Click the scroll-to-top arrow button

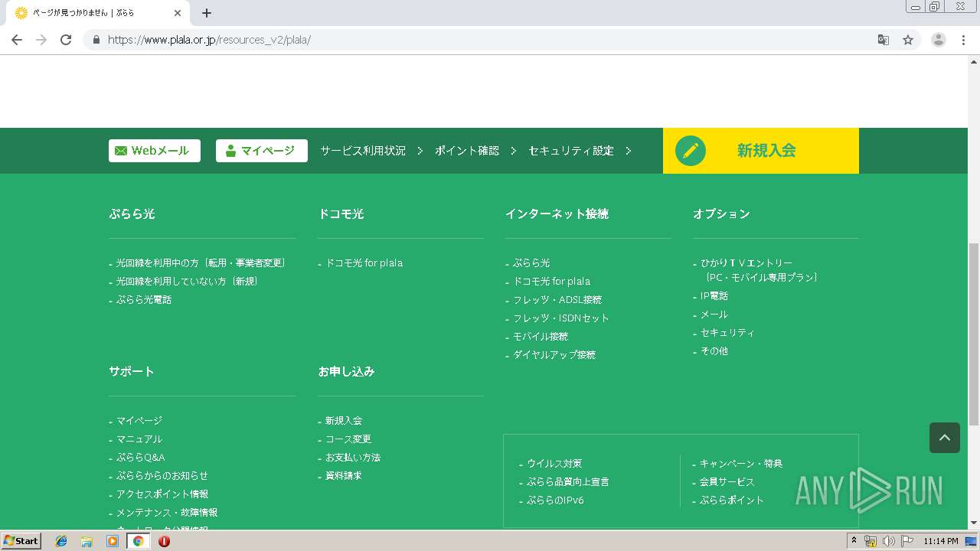pyautogui.click(x=945, y=438)
